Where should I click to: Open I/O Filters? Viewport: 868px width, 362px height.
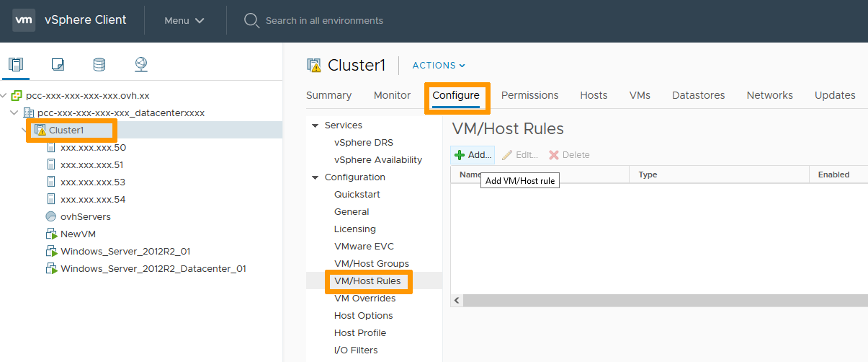click(x=356, y=350)
